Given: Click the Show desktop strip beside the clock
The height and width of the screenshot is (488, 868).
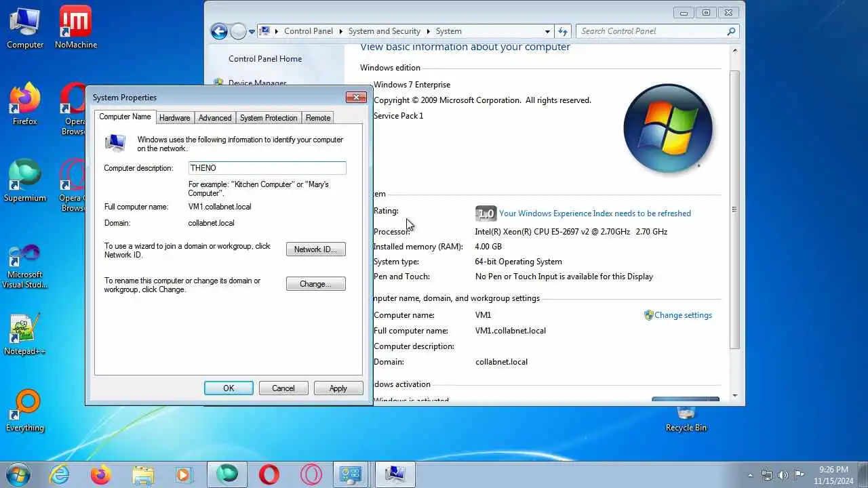Looking at the screenshot, I should [x=863, y=475].
